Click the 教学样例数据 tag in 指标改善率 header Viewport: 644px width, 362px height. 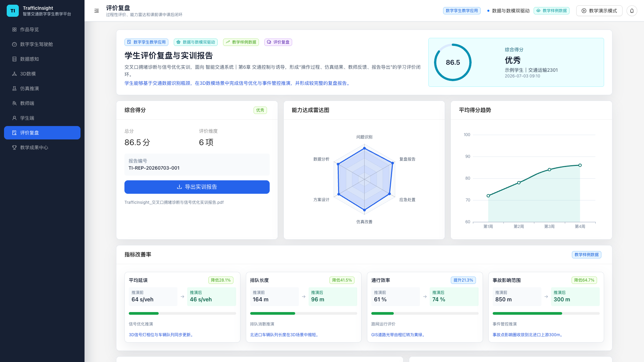coord(587,255)
